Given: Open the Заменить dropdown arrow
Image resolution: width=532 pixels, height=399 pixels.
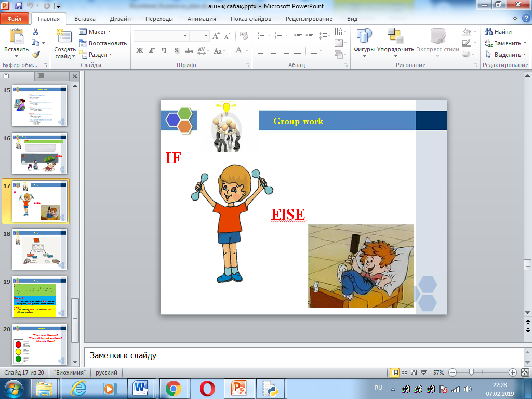Looking at the screenshot, I should point(525,43).
